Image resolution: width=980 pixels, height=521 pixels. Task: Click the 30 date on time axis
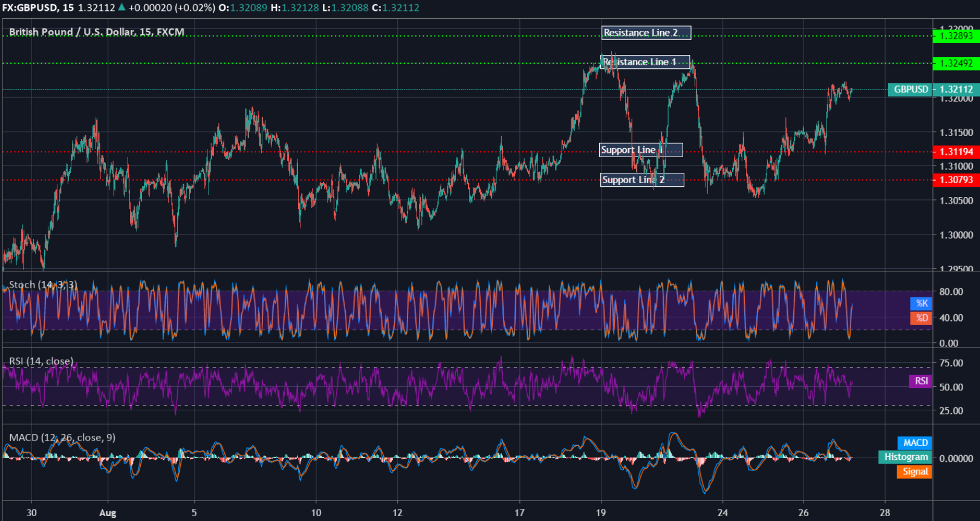(x=31, y=513)
